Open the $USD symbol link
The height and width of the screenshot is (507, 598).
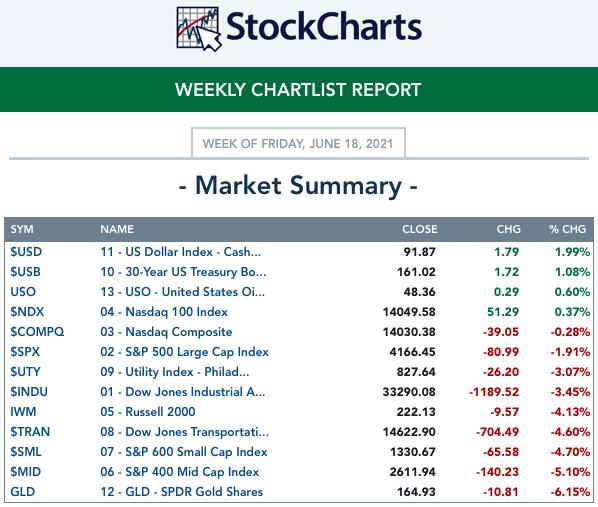[x=26, y=252]
